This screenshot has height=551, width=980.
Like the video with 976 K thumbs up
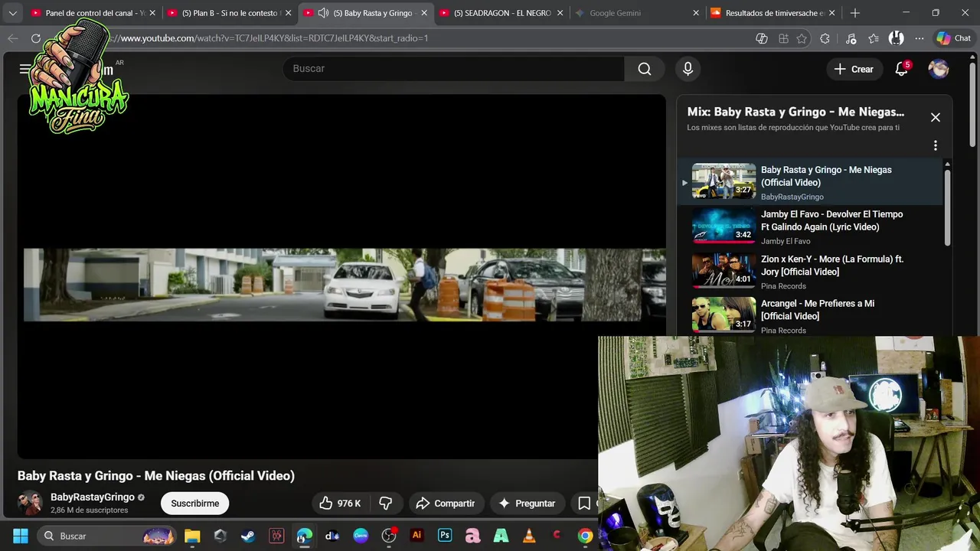point(341,504)
